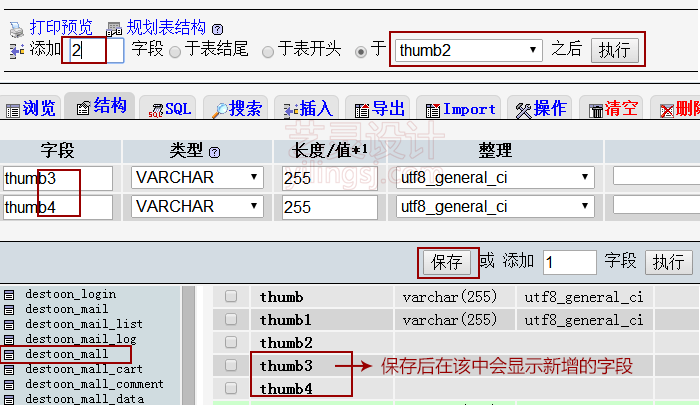Click the table icon beside destoon_mail
Screen dimensions: 700x406
pyautogui.click(x=9, y=310)
